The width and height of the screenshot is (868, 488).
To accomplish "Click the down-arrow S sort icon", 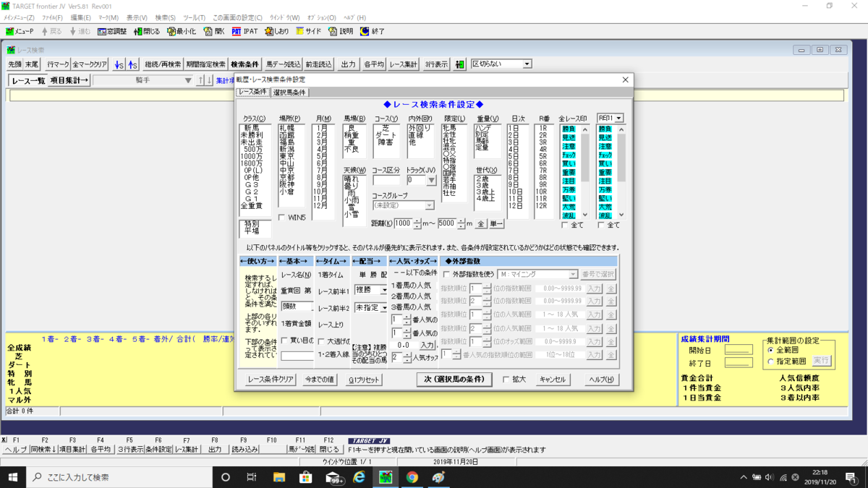I will click(x=119, y=64).
